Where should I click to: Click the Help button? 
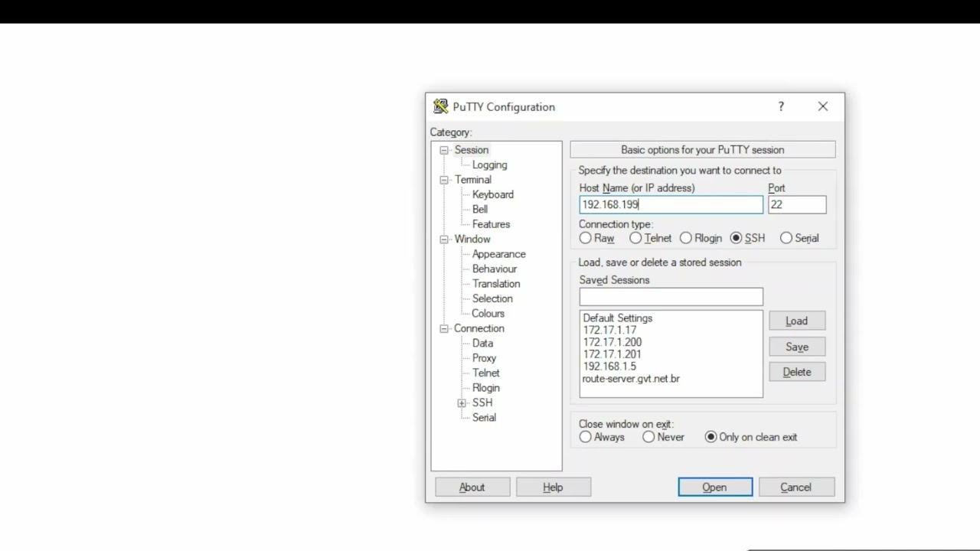coord(553,487)
